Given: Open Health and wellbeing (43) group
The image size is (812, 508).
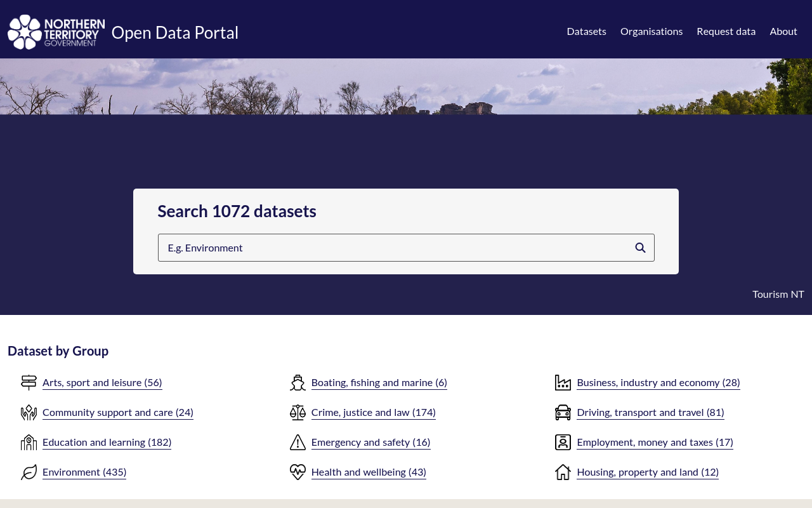Looking at the screenshot, I should (369, 472).
